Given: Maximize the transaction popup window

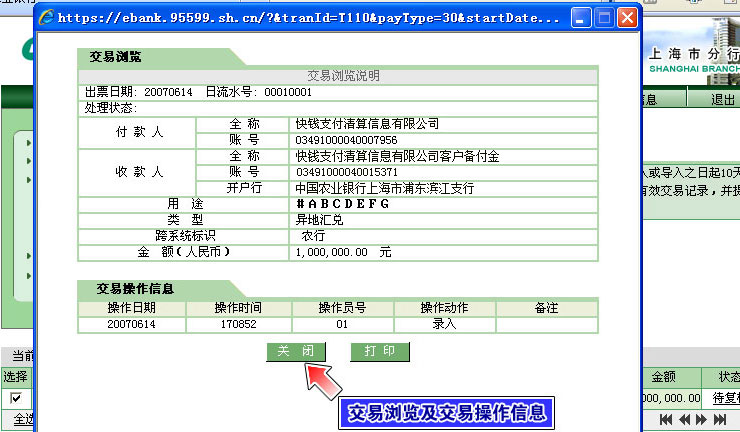Looking at the screenshot, I should [604, 18].
